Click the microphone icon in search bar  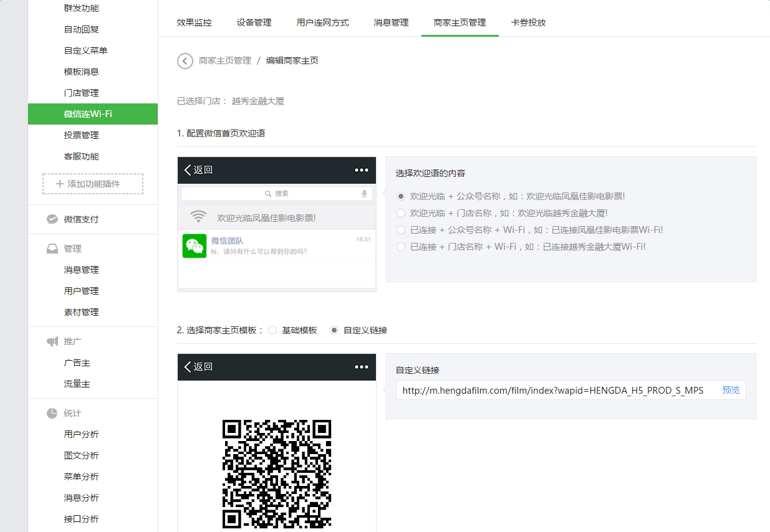coord(364,194)
